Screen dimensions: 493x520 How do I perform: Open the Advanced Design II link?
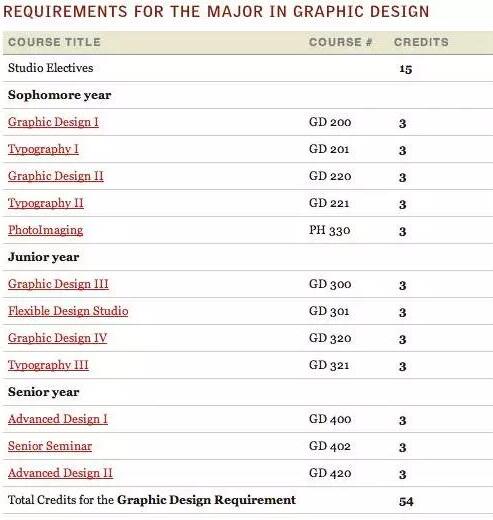tap(60, 473)
